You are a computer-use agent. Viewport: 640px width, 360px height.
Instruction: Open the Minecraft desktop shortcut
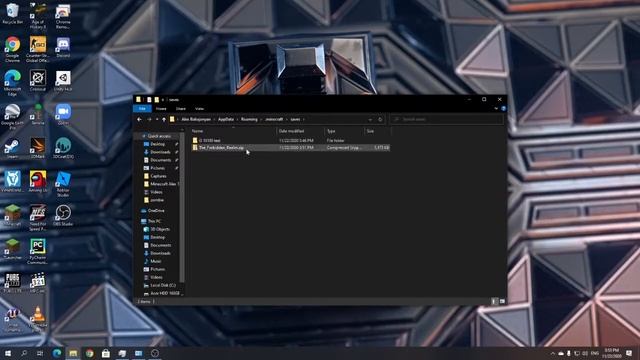click(12, 215)
